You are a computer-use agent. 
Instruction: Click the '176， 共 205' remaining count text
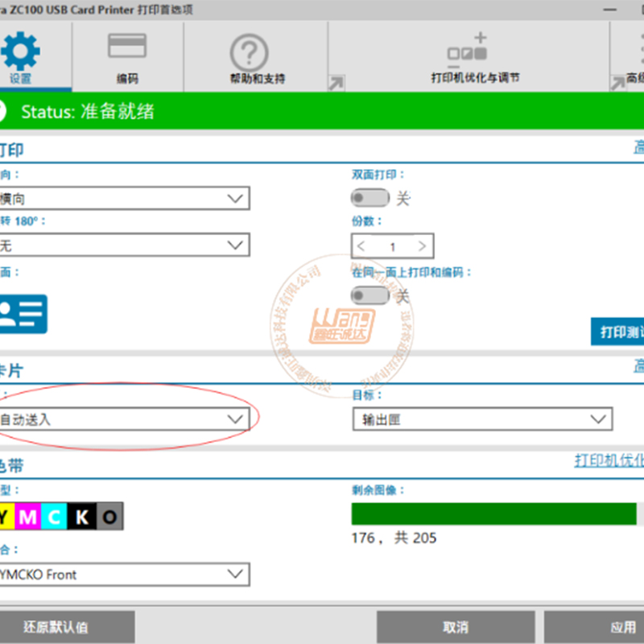[394, 538]
